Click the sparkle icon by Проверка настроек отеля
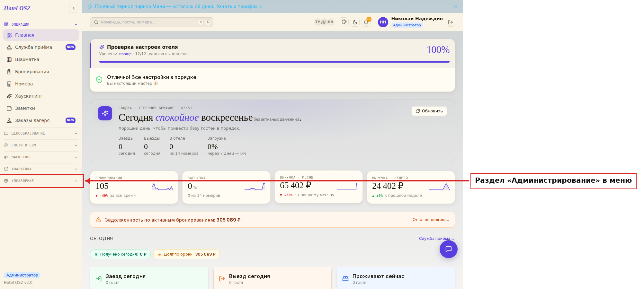This screenshot has width=644, height=289. coord(102,47)
